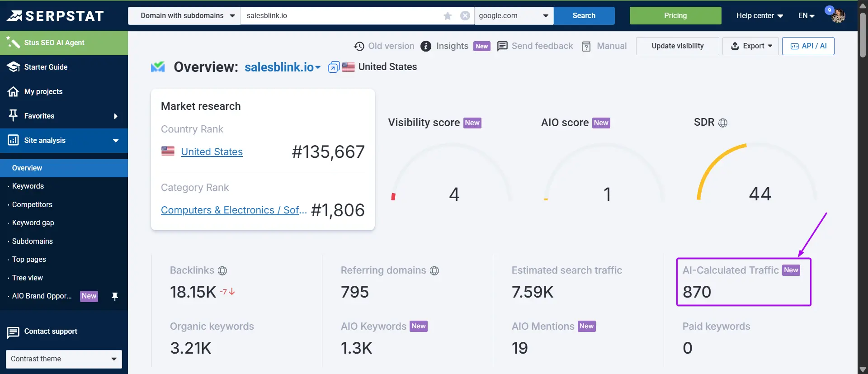The width and height of the screenshot is (868, 374).
Task: Click the Send feedback chat icon
Action: point(502,46)
